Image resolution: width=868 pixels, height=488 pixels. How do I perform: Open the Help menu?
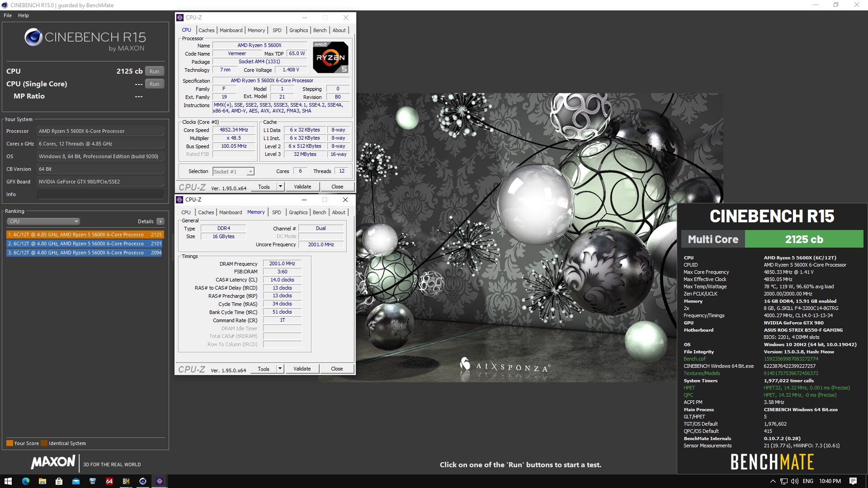pos(24,15)
